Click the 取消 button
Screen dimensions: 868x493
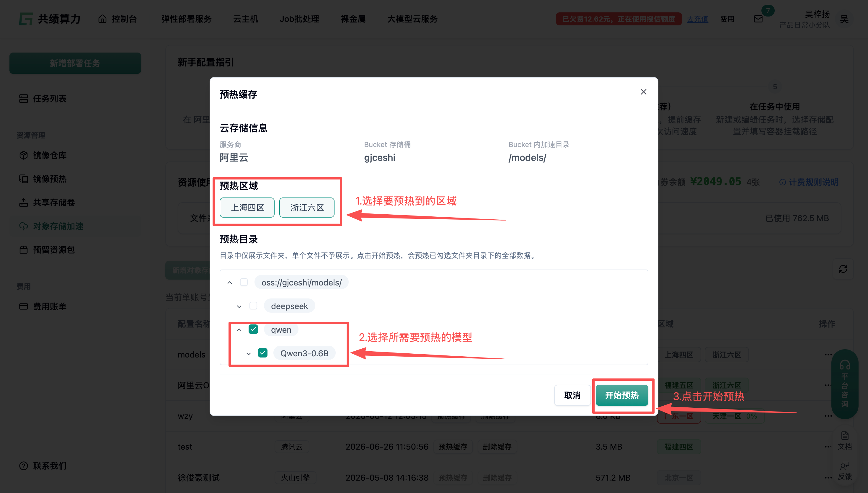click(572, 395)
